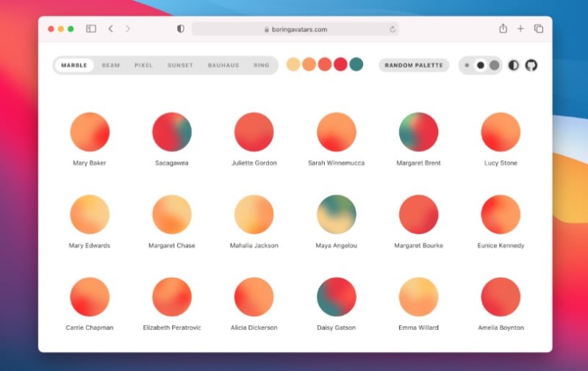Screen dimensions: 588x371
Task: Click the privacy shield icon
Action: click(x=181, y=29)
